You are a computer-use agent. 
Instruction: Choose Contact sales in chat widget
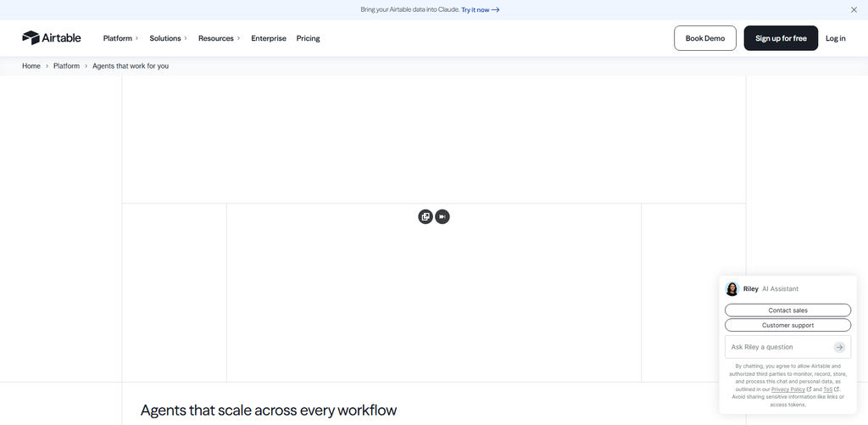[x=787, y=310]
